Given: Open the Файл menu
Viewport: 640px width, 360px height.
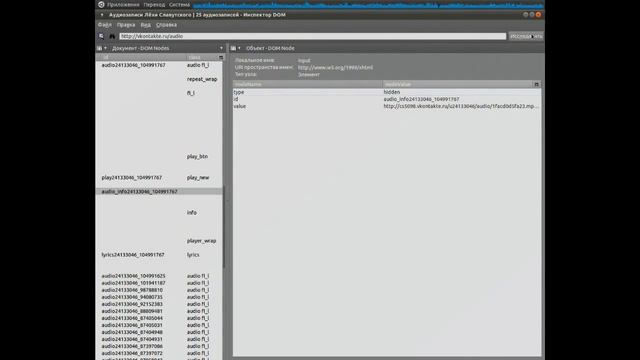Looking at the screenshot, I should (104, 25).
